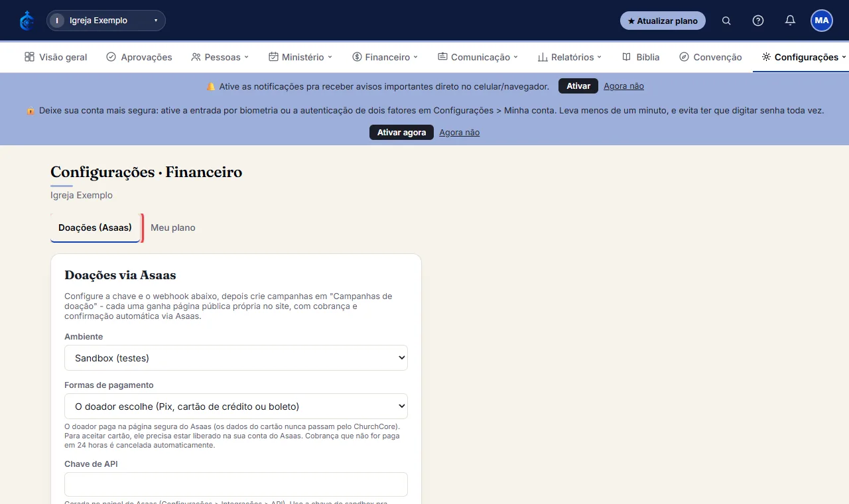This screenshot has height=504, width=849.
Task: Click the Ministério calendar icon
Action: [273, 57]
